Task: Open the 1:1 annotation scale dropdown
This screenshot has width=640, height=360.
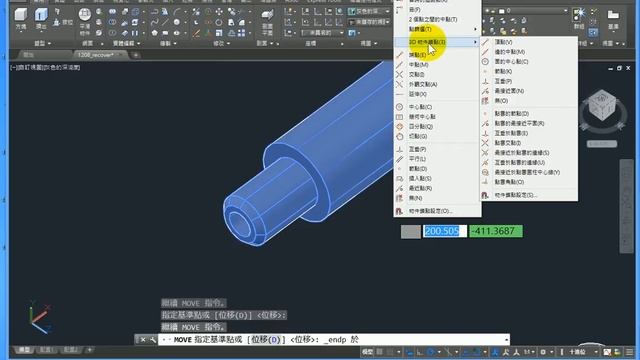Action: coord(529,352)
